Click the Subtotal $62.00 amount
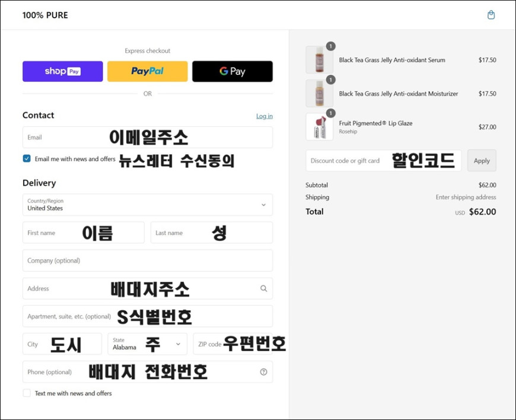Viewport: 516px width, 420px height. 488,185
